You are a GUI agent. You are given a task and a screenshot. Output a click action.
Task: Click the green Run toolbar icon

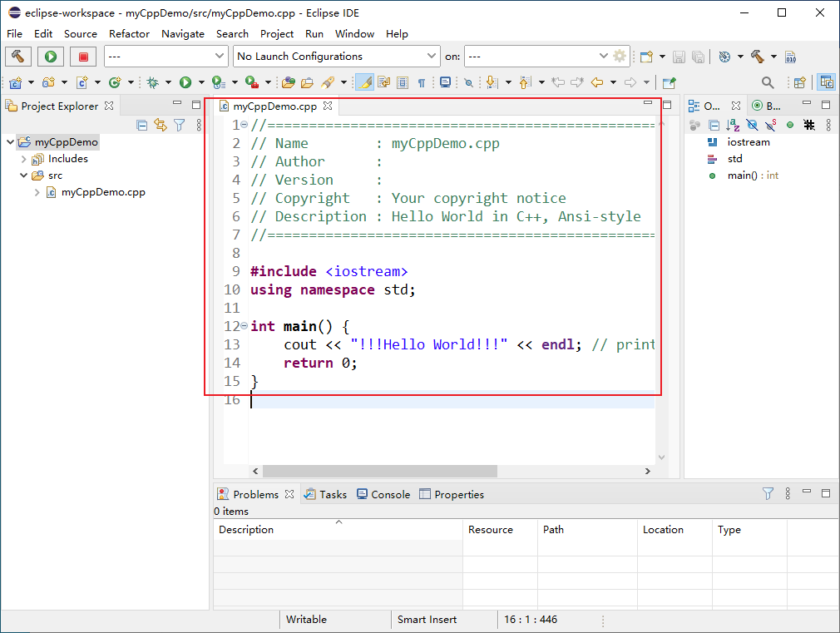point(185,82)
